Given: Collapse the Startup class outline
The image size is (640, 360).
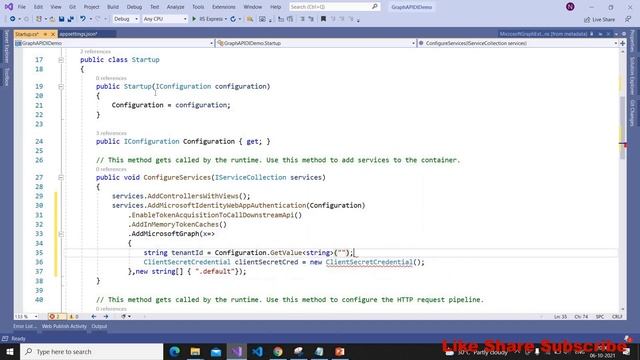Looking at the screenshot, I should [x=61, y=60].
